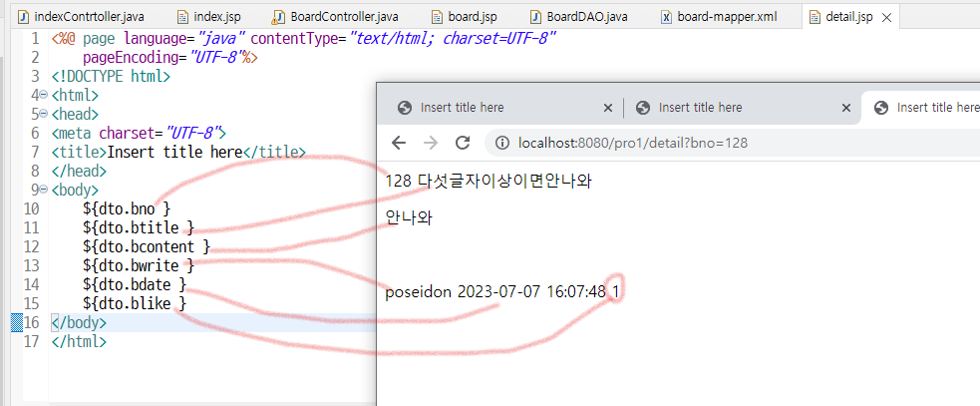Click the ${dto.bwrite } line in editor
Viewport: 980px width, 406px height.
pyautogui.click(x=139, y=266)
